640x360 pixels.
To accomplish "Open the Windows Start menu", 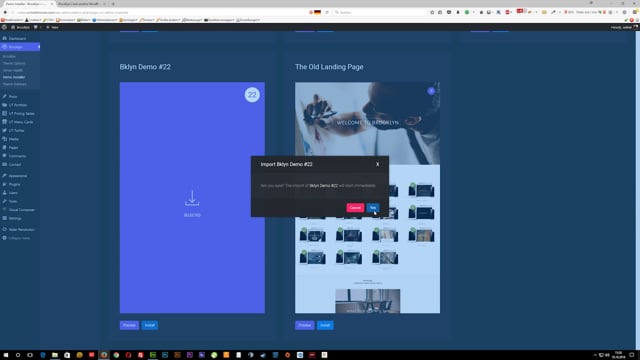I will (x=6, y=355).
